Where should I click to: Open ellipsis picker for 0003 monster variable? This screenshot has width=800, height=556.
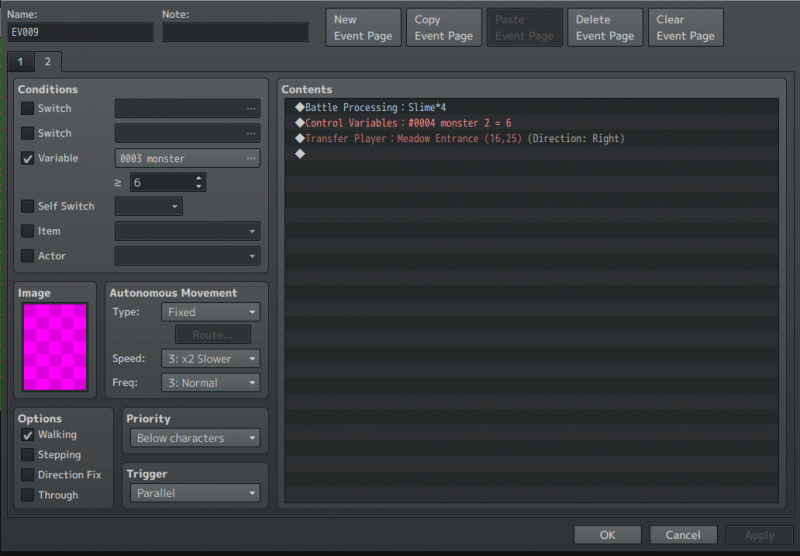(251, 159)
